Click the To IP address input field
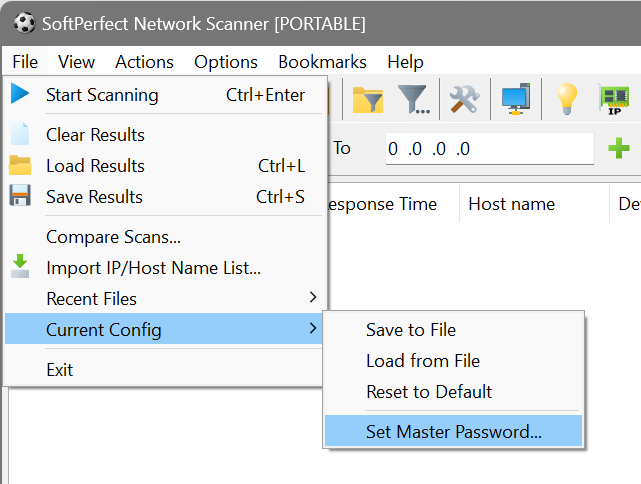 point(489,148)
